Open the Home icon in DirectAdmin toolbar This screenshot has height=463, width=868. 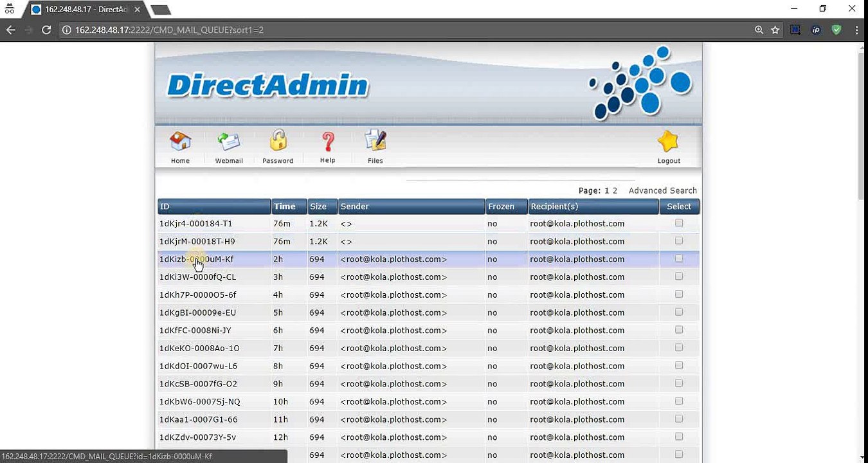pos(180,141)
